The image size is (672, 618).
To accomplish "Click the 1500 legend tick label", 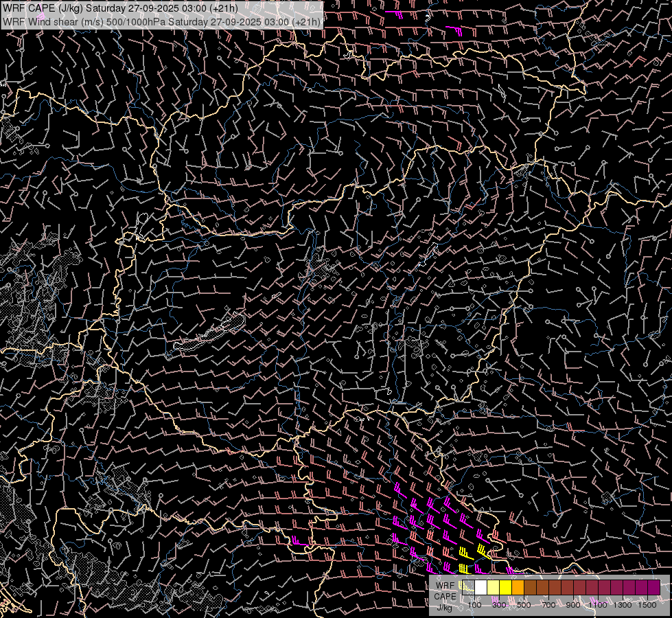I will [x=647, y=605].
